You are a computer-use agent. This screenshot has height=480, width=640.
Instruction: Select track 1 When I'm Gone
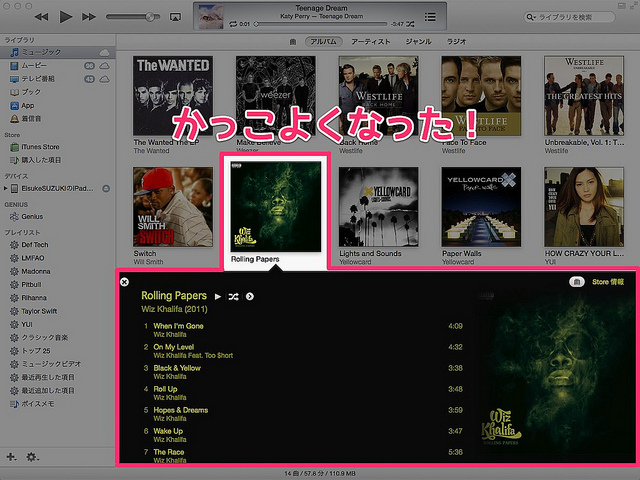pyautogui.click(x=302, y=330)
